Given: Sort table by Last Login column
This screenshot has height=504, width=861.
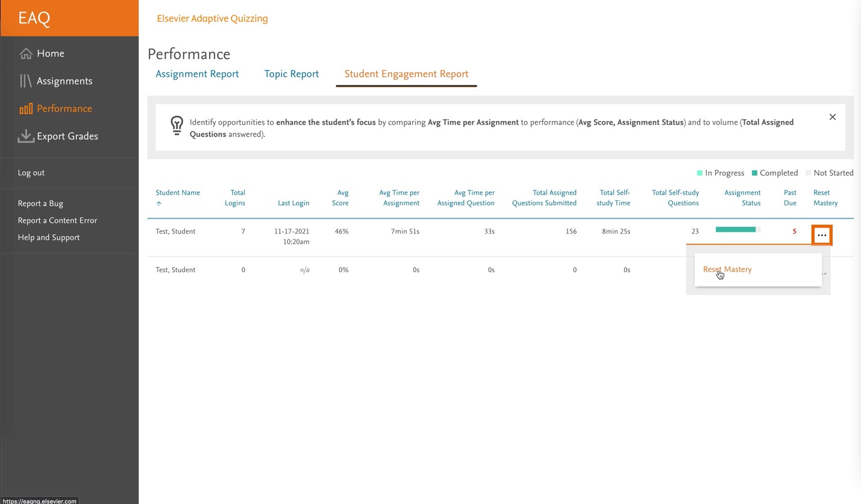Looking at the screenshot, I should [293, 203].
